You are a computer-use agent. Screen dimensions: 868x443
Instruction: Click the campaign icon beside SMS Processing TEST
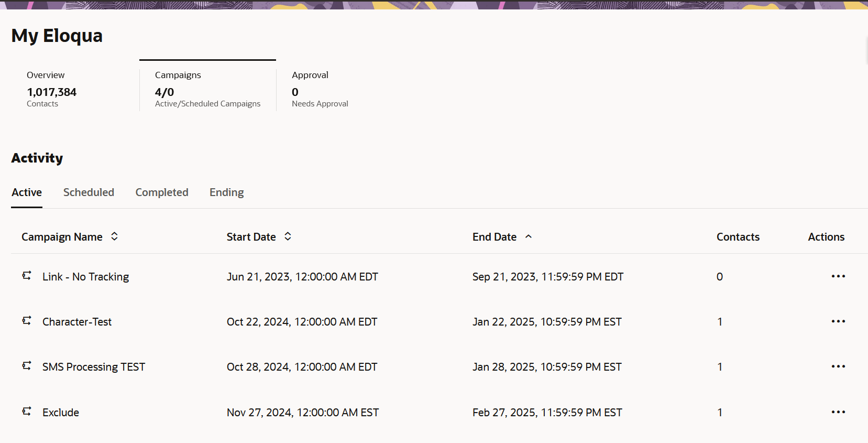point(27,366)
